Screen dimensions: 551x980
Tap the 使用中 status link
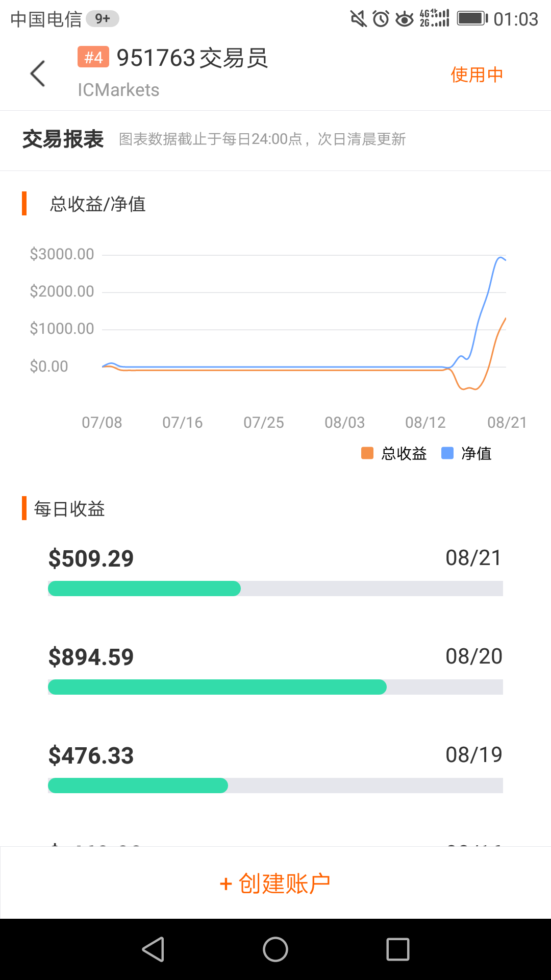[477, 75]
